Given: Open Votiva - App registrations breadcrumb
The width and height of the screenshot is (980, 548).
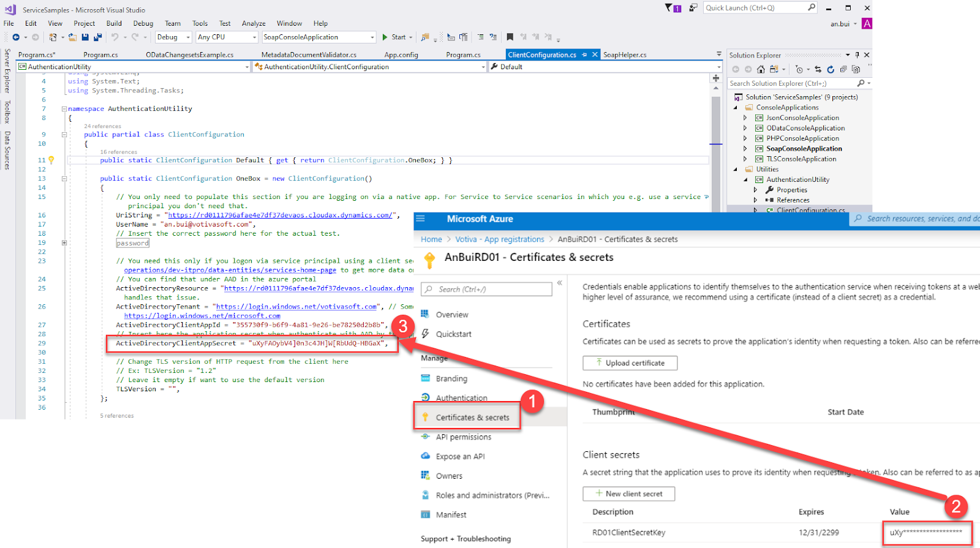Looking at the screenshot, I should pyautogui.click(x=499, y=239).
